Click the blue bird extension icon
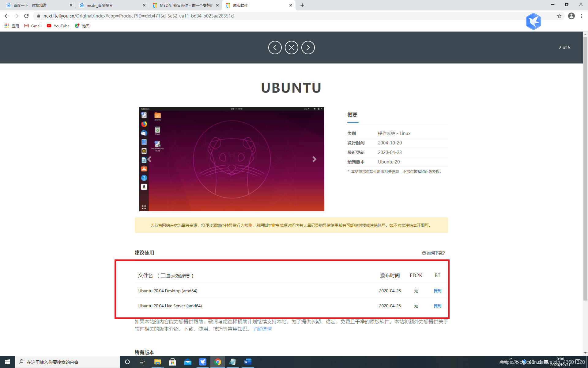The height and width of the screenshot is (368, 588). point(533,21)
